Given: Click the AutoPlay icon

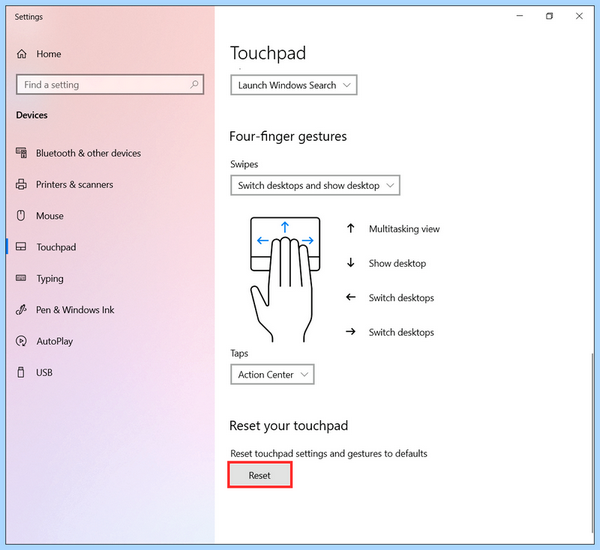Looking at the screenshot, I should pyautogui.click(x=21, y=341).
